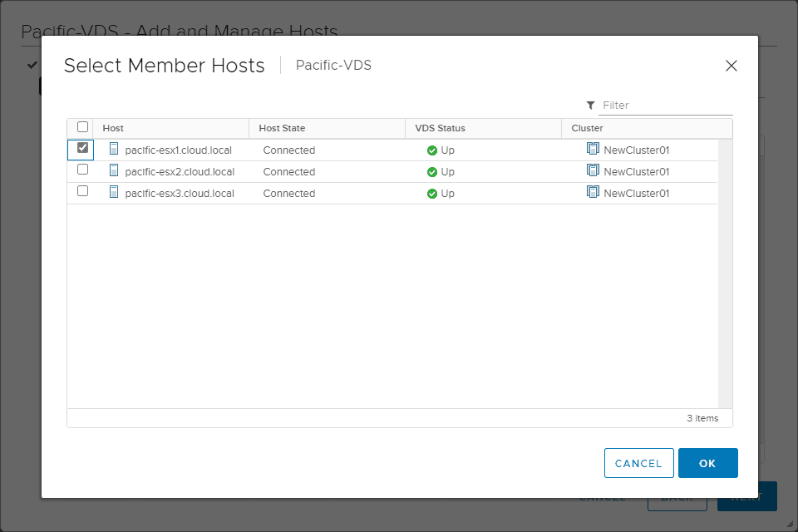Click cluster icon in first row

tap(593, 150)
